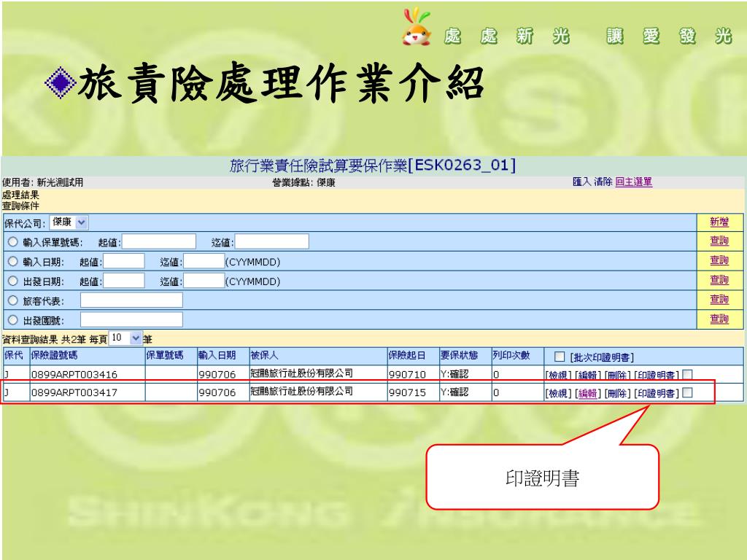Click 印證明書 for certificate 0899ARPT003416
747x560 pixels.
[x=657, y=376]
